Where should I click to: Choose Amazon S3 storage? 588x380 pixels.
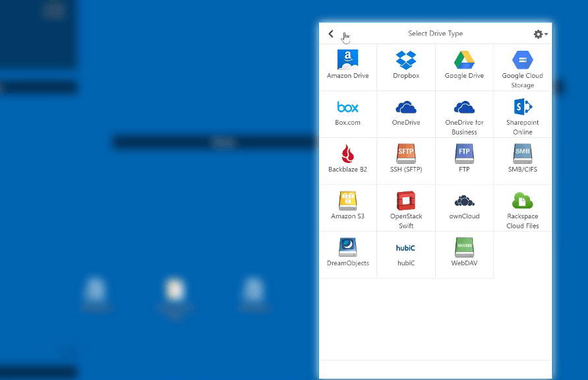(x=347, y=201)
